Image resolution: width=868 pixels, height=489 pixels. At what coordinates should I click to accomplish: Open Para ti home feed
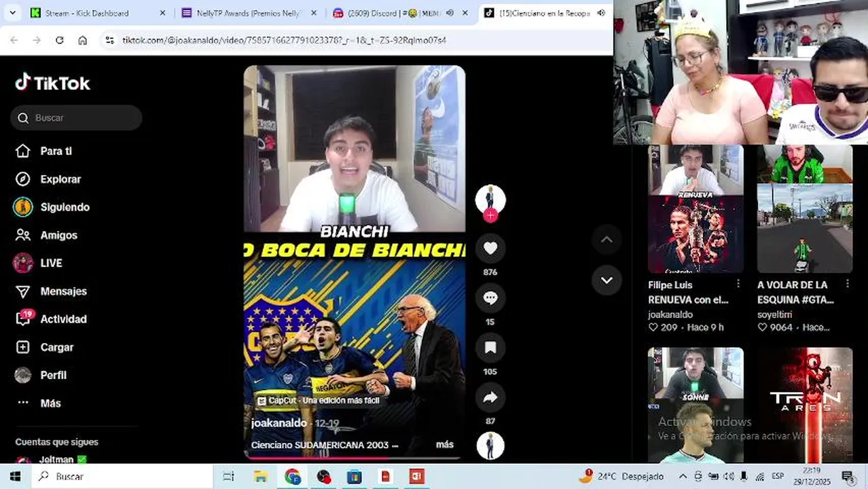tap(44, 151)
